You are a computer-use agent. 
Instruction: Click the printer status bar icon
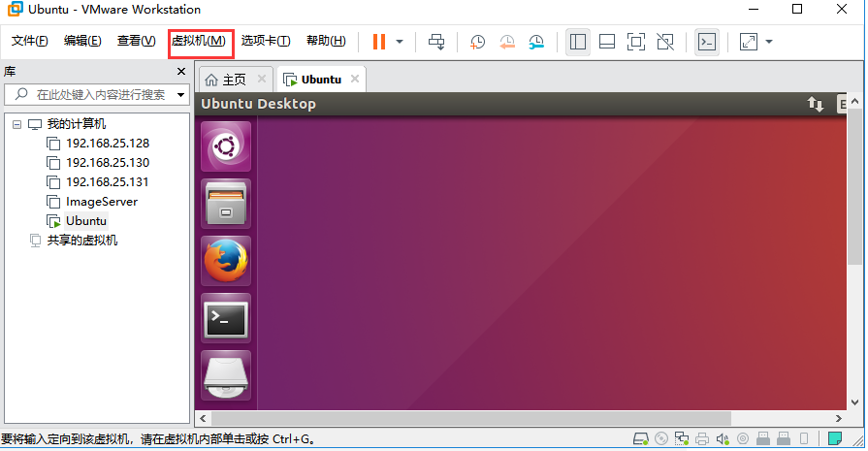click(702, 439)
